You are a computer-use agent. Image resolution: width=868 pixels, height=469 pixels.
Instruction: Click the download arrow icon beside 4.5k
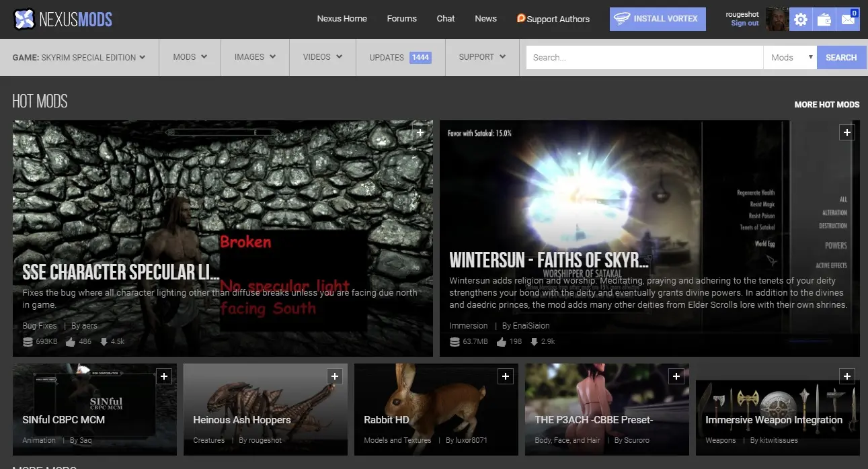(104, 341)
